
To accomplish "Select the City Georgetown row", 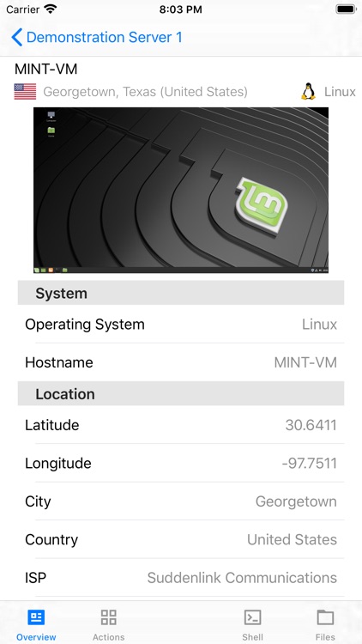I will (x=181, y=501).
